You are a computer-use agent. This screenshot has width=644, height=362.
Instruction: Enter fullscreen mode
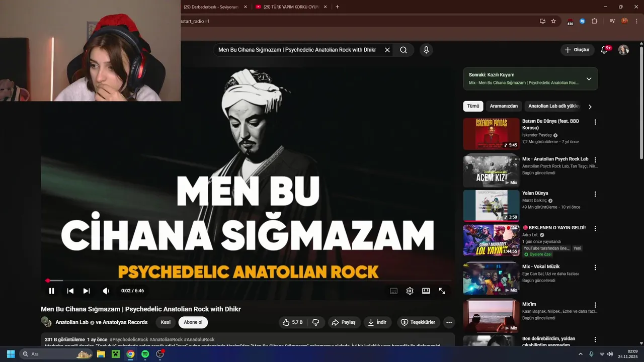click(x=442, y=291)
